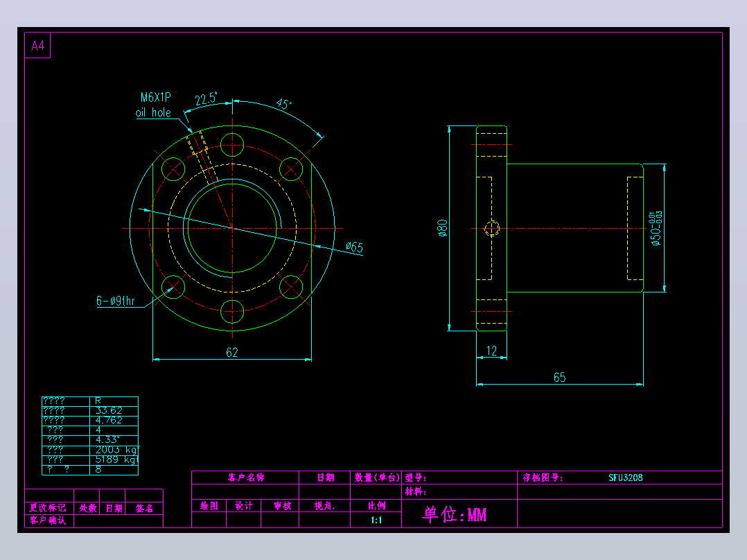This screenshot has height=560, width=747.
Task: Click the "ø80" flange diameter dimension
Action: [x=442, y=228]
